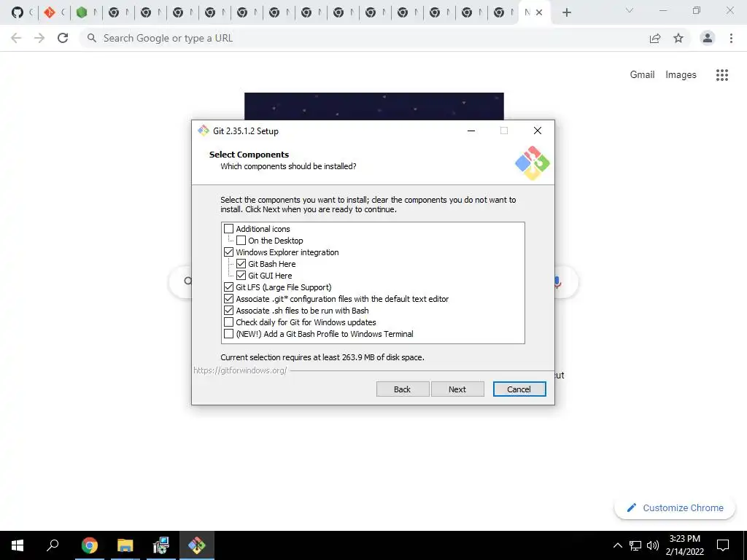Toggle Associate .git* configuration files checkbox
Image resolution: width=747 pixels, height=560 pixels.
228,298
